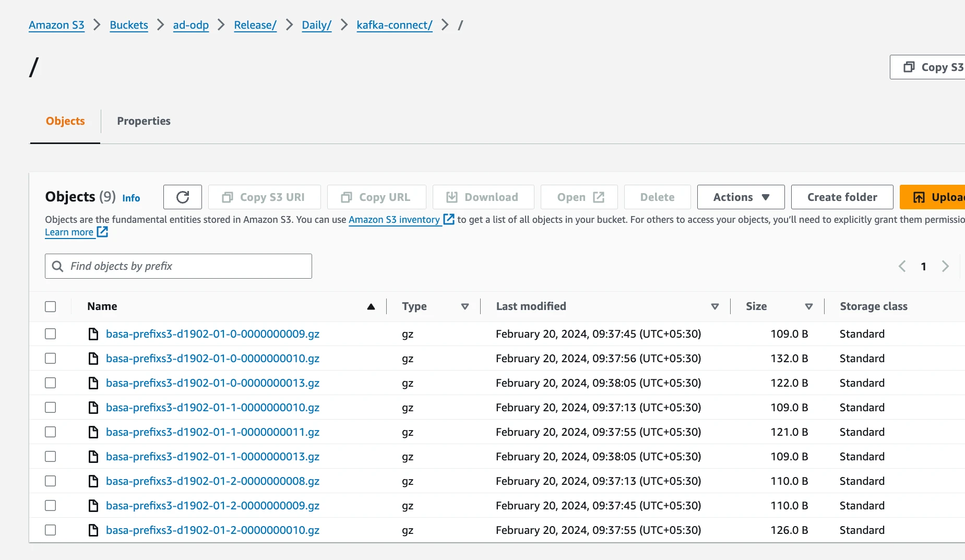The height and width of the screenshot is (560, 965).
Task: Open the Objects Info link
Action: (x=131, y=198)
